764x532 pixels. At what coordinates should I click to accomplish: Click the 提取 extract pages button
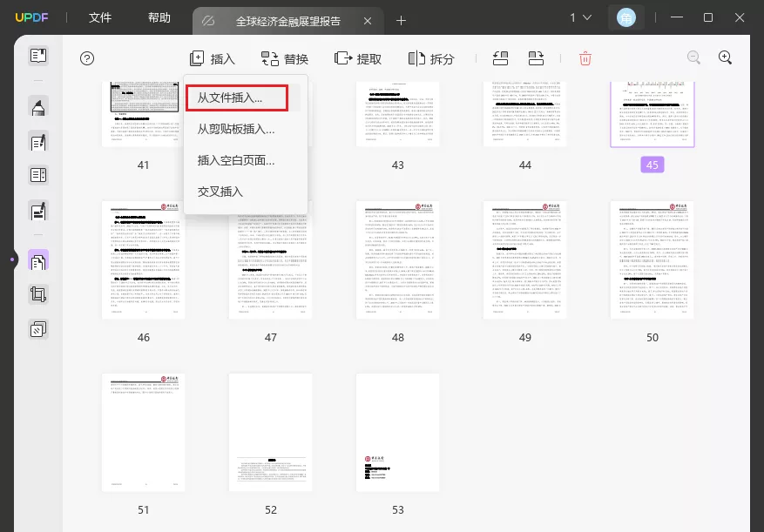(x=358, y=59)
